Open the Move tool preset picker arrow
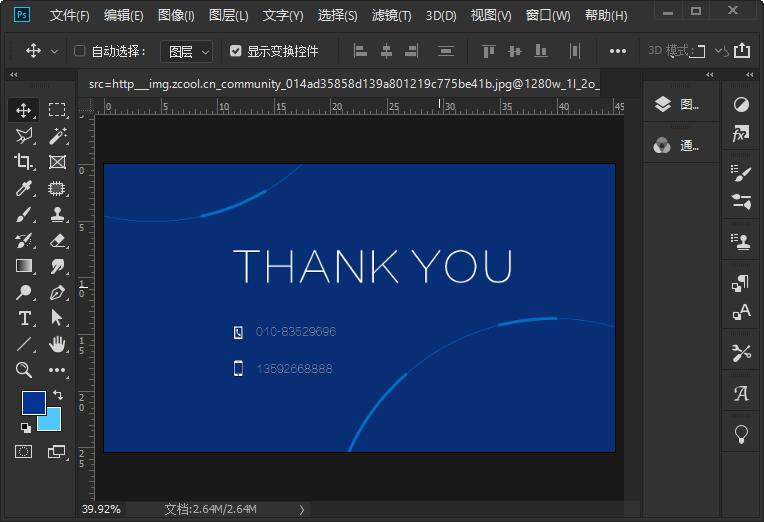The height and width of the screenshot is (522, 764). point(55,51)
